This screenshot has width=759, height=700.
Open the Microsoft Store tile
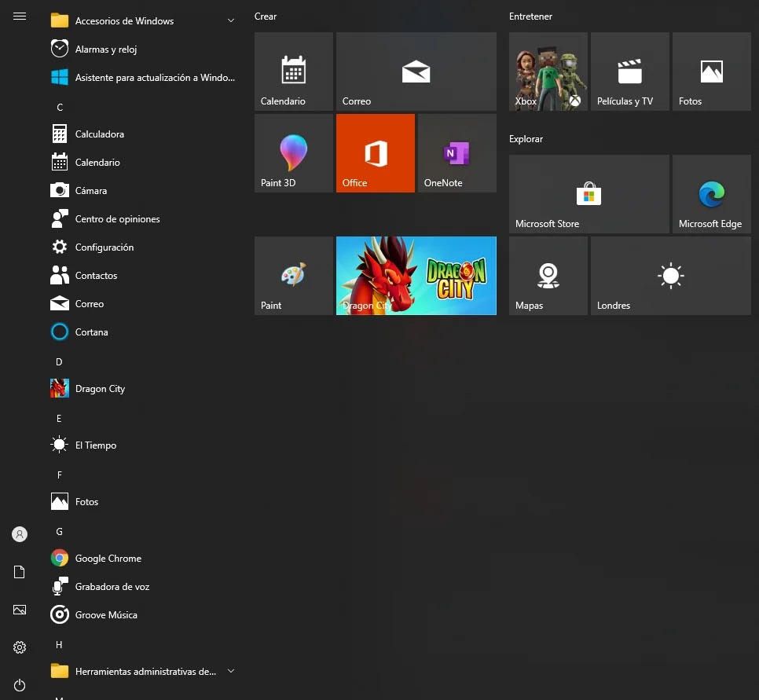tap(589, 194)
